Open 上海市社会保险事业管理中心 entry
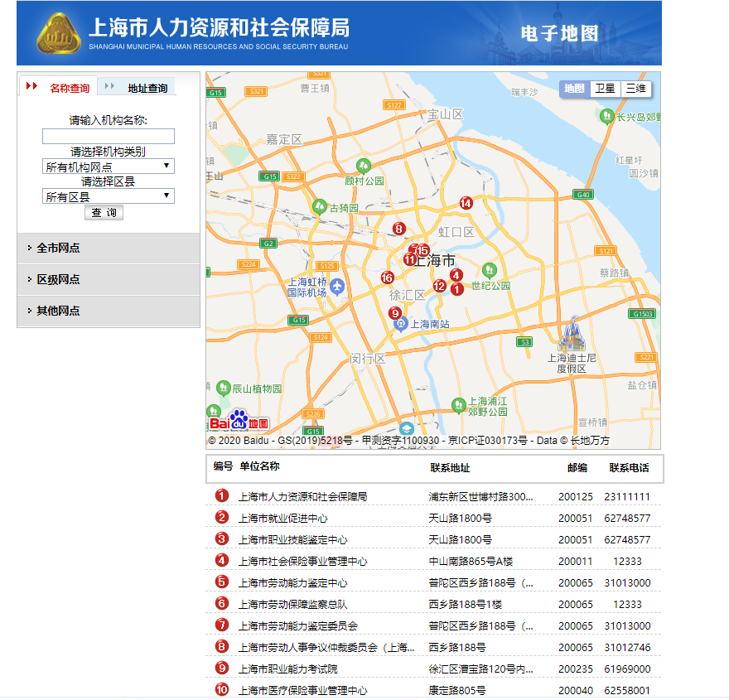 (302, 562)
